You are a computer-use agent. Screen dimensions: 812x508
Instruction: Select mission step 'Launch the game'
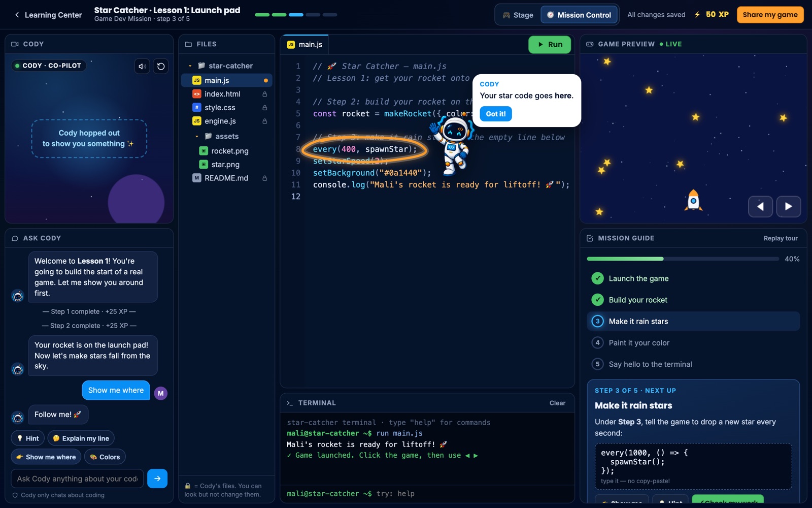click(693, 278)
